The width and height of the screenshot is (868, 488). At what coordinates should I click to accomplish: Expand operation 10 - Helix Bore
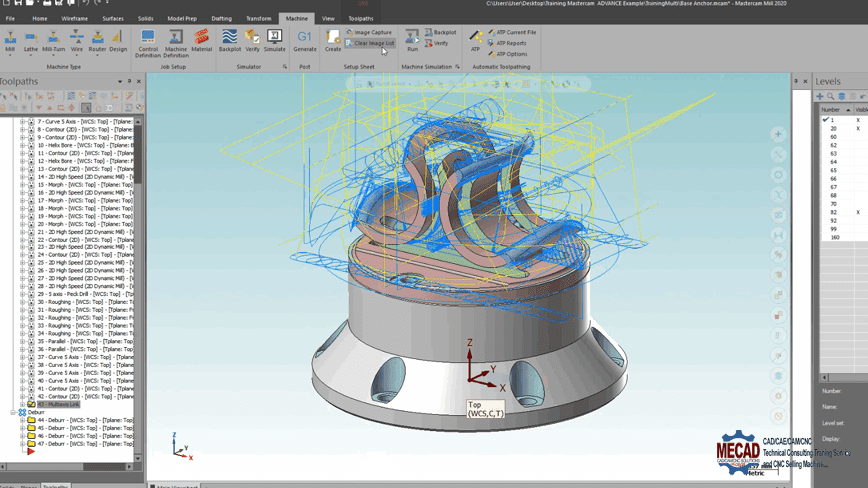[x=23, y=145]
